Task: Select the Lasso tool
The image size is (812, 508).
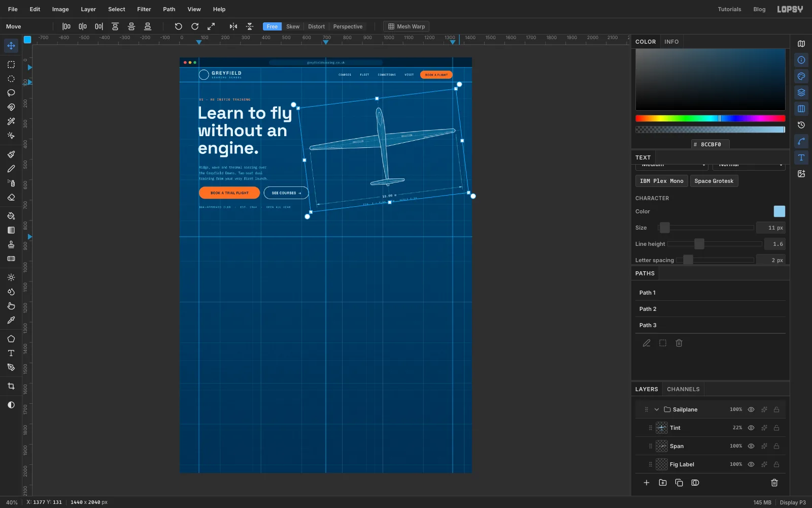Action: (x=11, y=93)
